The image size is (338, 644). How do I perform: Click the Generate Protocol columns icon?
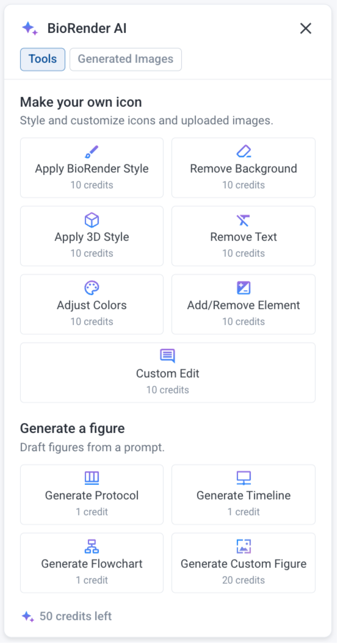(x=92, y=478)
